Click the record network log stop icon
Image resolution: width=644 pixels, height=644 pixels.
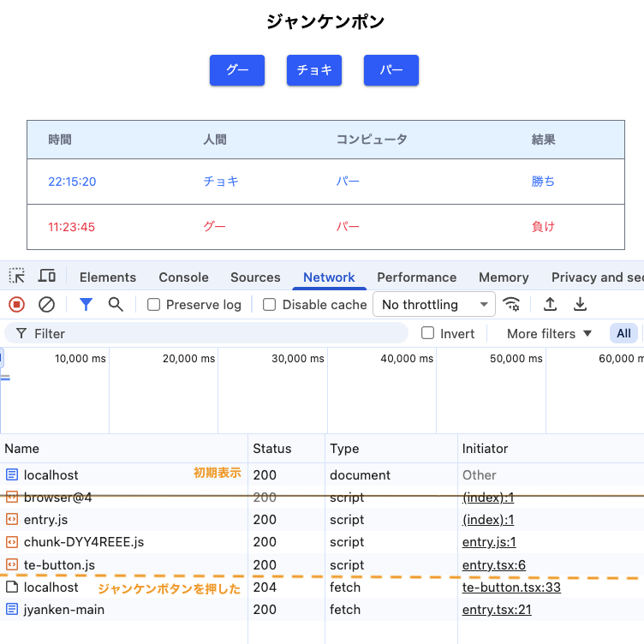(x=16, y=304)
